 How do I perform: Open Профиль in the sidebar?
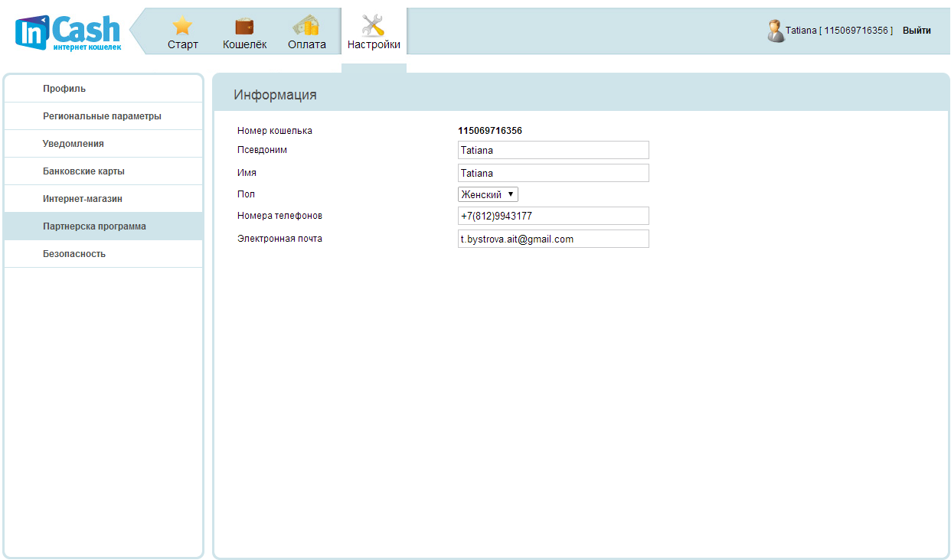(x=103, y=89)
